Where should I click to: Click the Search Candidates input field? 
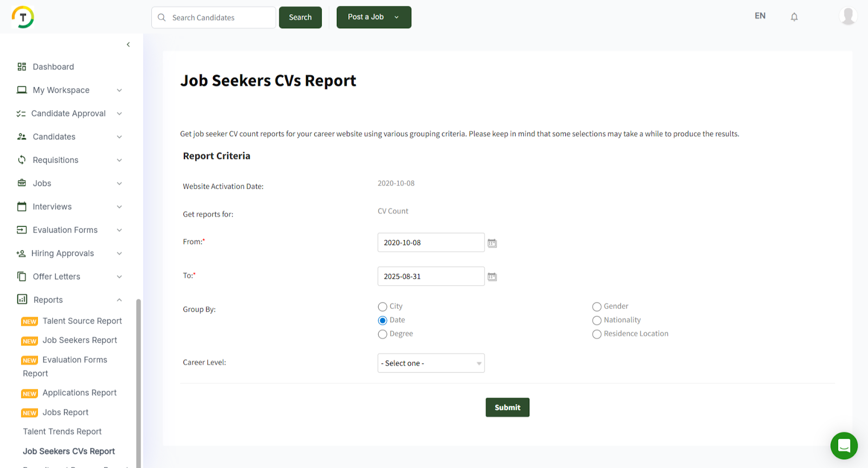(220, 17)
